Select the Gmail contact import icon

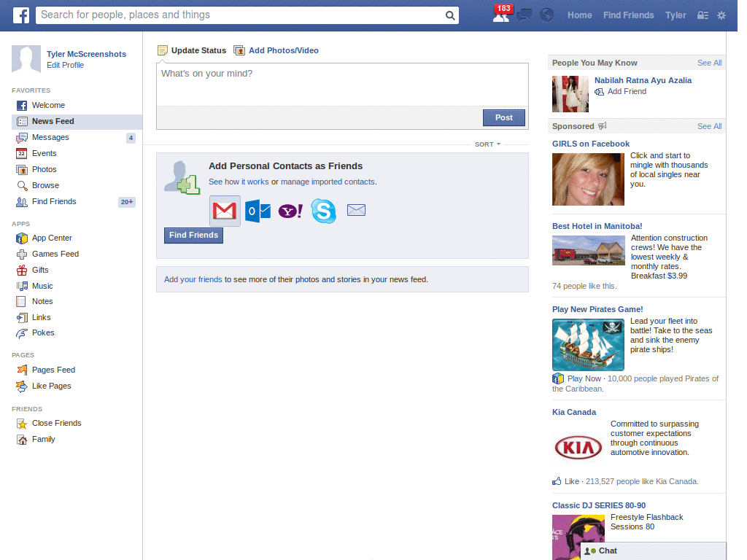click(225, 211)
